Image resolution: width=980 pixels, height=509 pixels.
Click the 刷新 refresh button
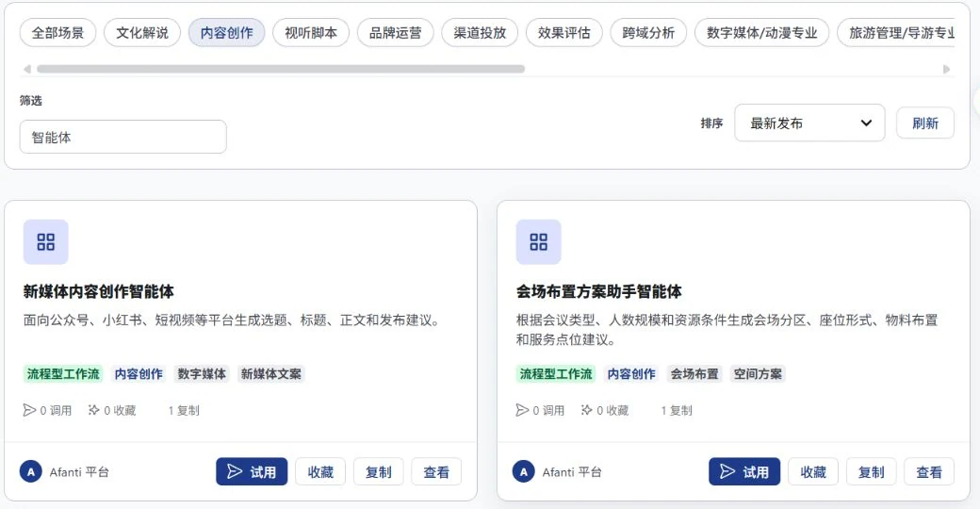pos(925,123)
